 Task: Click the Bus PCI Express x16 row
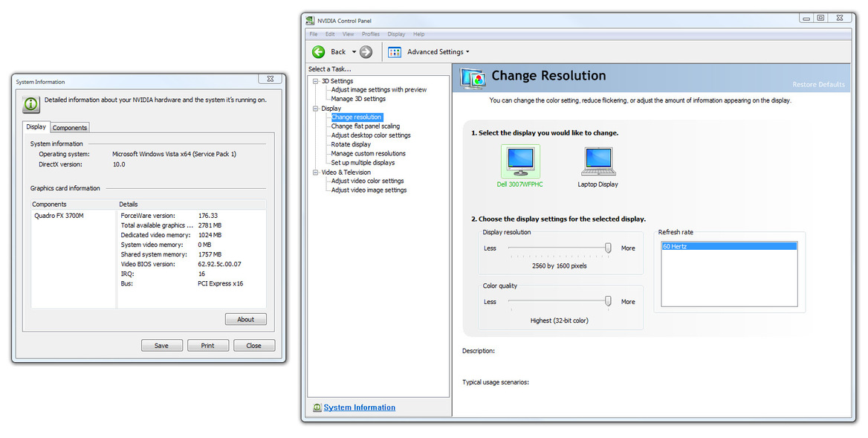coord(192,283)
